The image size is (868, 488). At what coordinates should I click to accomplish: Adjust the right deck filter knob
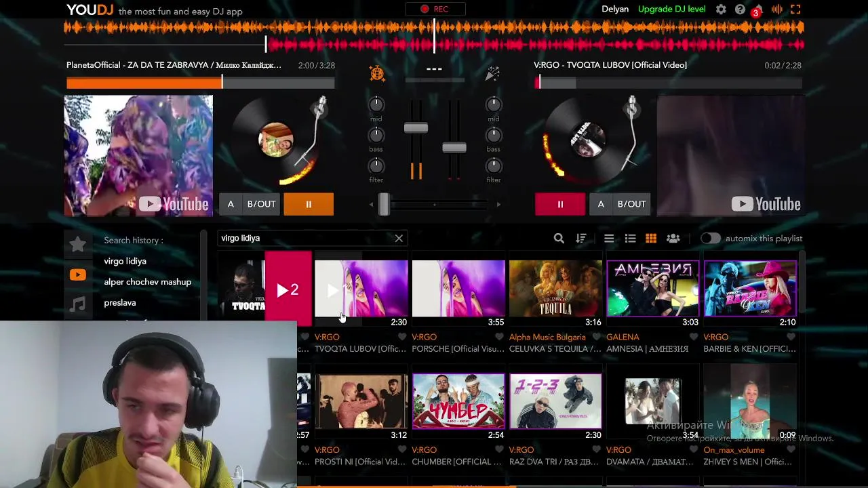coord(494,165)
